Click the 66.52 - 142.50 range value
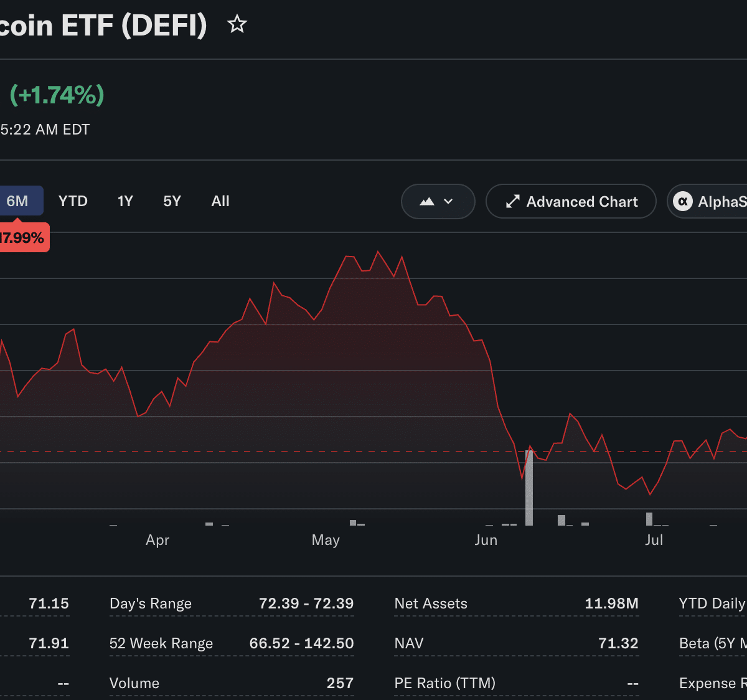The image size is (747, 700). pyautogui.click(x=301, y=643)
